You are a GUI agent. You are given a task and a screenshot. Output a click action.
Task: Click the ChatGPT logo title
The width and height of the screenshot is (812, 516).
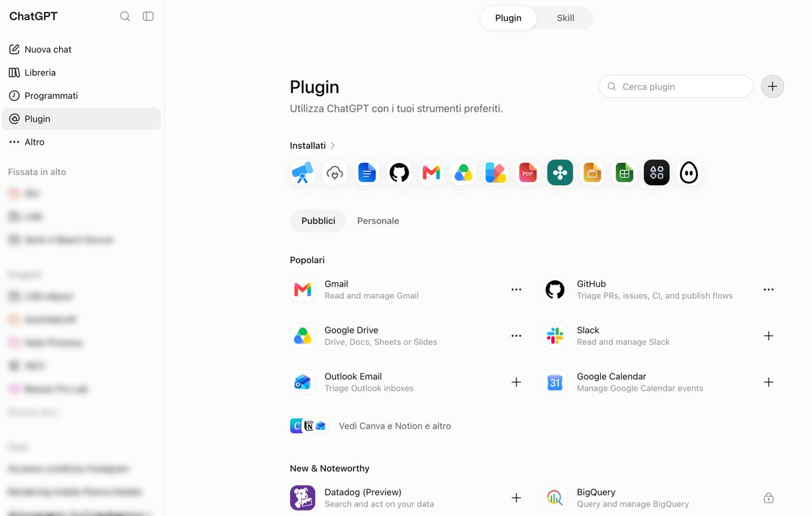coord(34,16)
